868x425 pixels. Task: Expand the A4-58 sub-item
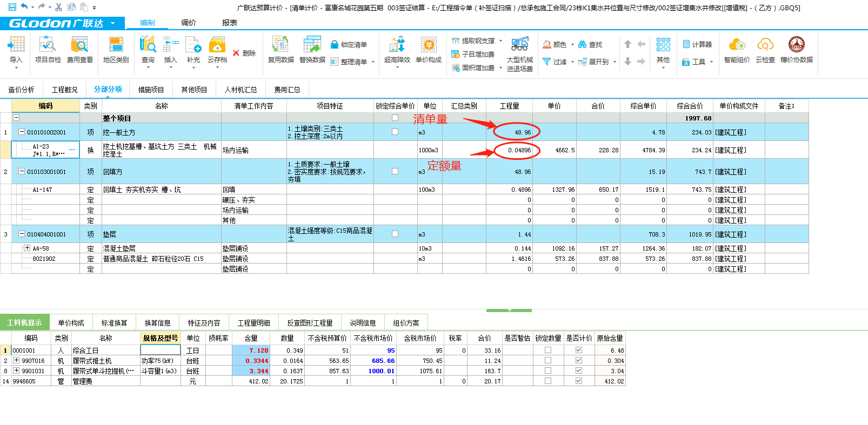click(27, 248)
